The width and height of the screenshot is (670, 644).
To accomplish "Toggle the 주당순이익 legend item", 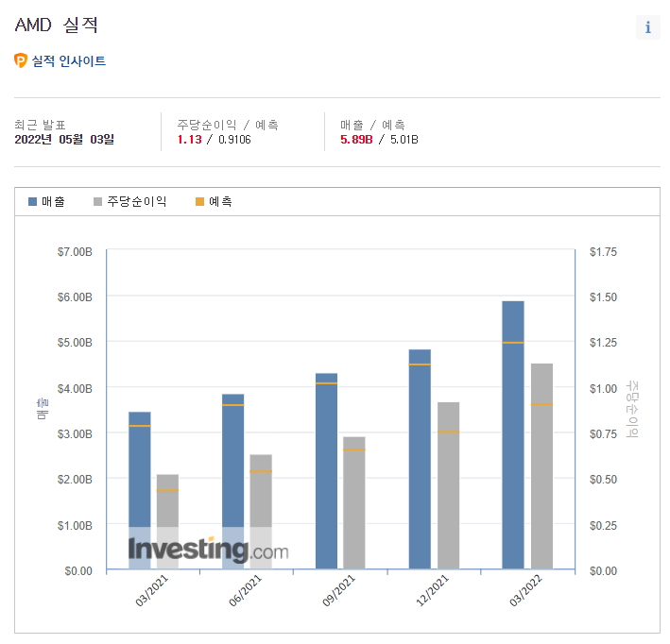I will [130, 201].
